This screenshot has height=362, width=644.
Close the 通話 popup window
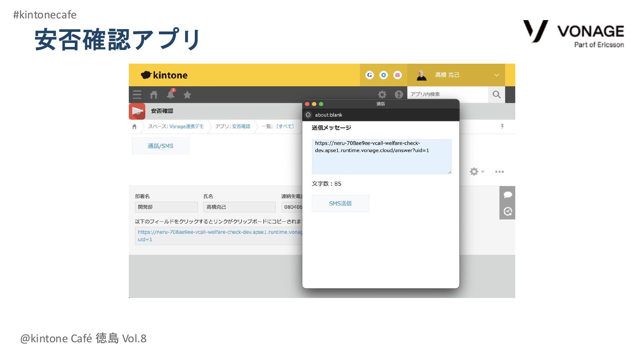(307, 104)
